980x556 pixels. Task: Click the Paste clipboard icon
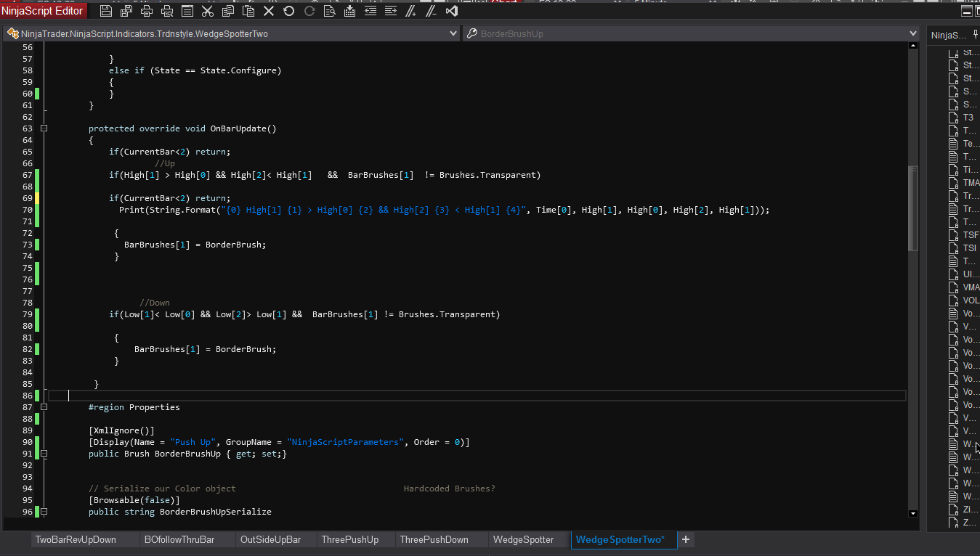248,11
